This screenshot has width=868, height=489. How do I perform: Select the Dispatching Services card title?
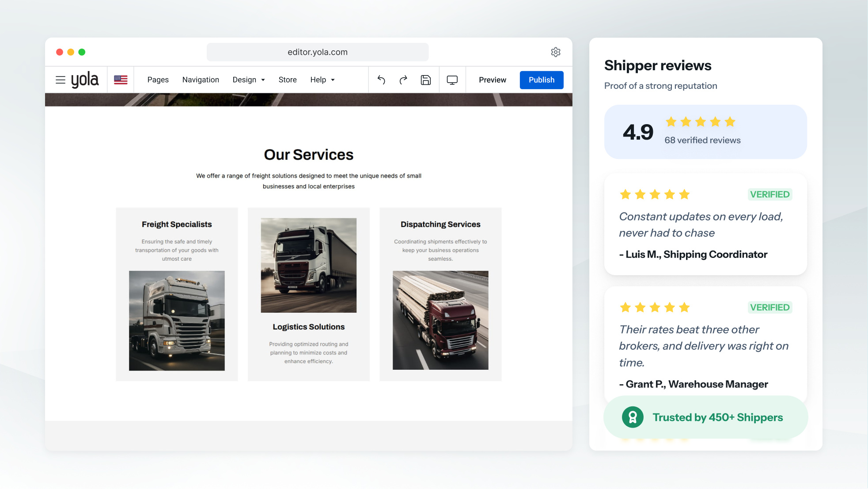coord(440,224)
